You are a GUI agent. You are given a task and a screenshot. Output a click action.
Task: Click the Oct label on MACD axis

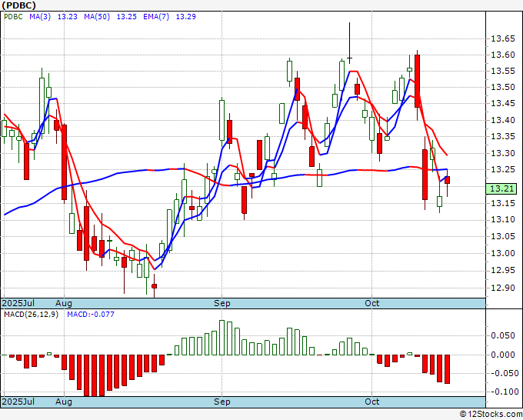tap(372, 402)
